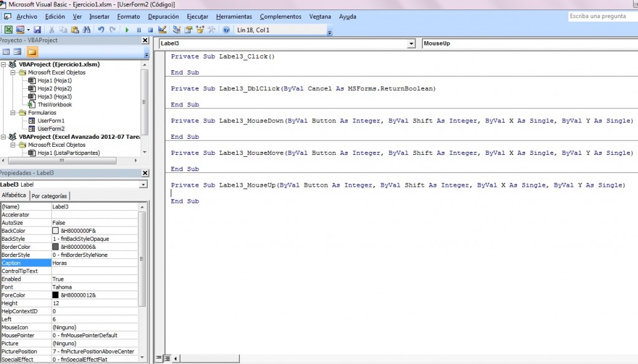This screenshot has width=638, height=364.
Task: Run macro with green play icon
Action: 127,30
